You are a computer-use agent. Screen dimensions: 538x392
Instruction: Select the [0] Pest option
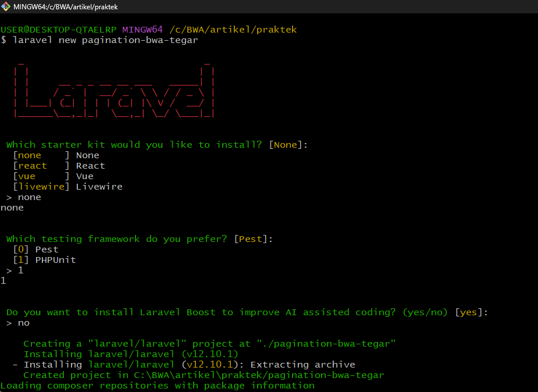click(x=35, y=250)
